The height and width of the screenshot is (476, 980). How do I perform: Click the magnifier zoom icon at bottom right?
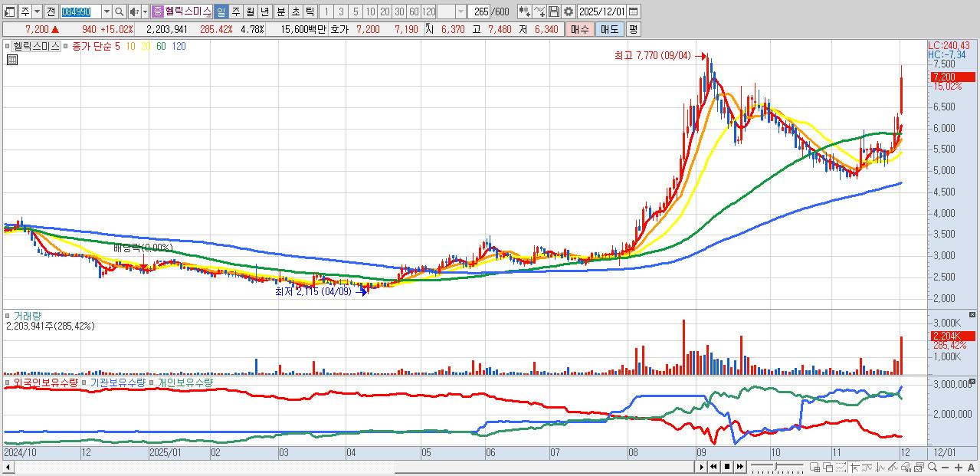(932, 467)
